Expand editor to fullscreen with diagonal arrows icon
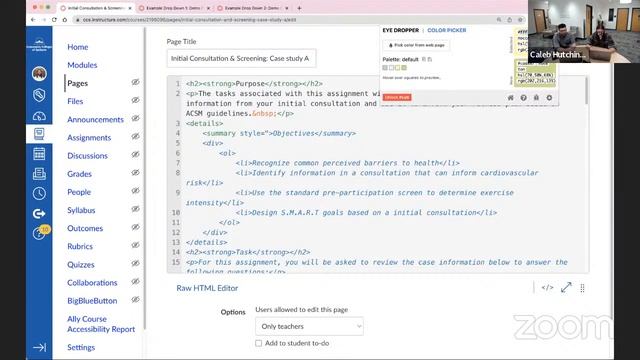 (x=566, y=287)
